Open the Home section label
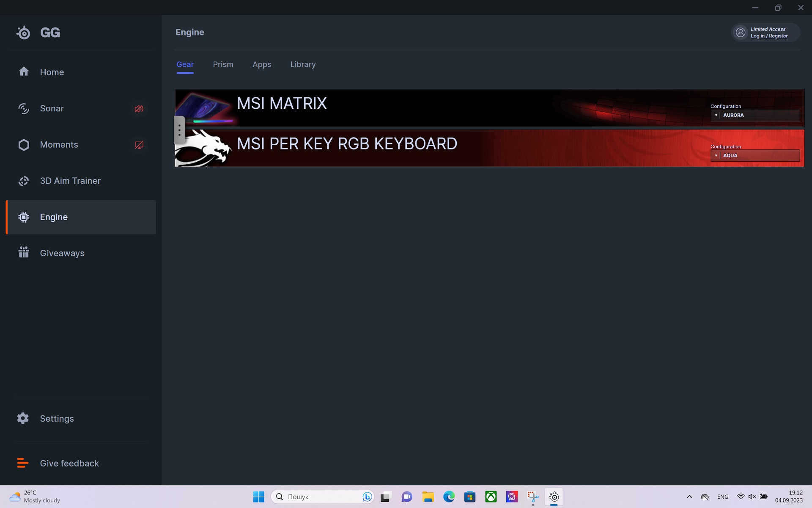812x508 pixels. coord(52,72)
